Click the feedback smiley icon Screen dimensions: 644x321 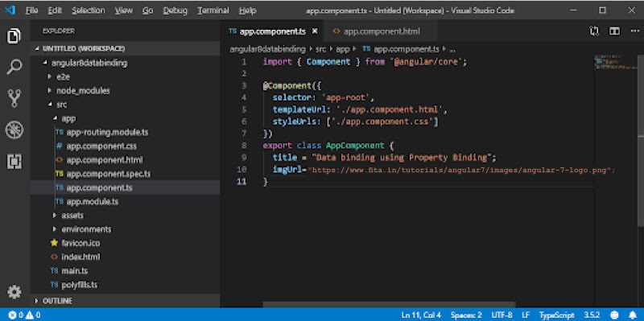pos(615,315)
